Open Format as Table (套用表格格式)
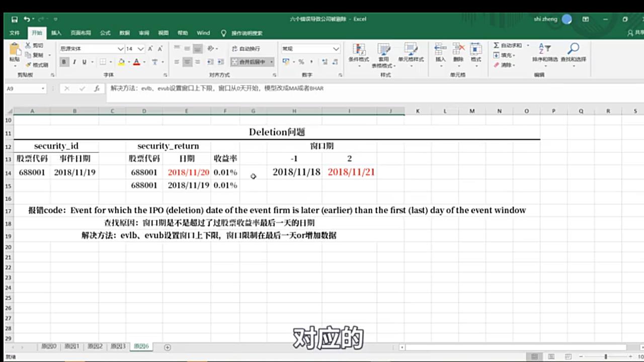 coord(383,56)
